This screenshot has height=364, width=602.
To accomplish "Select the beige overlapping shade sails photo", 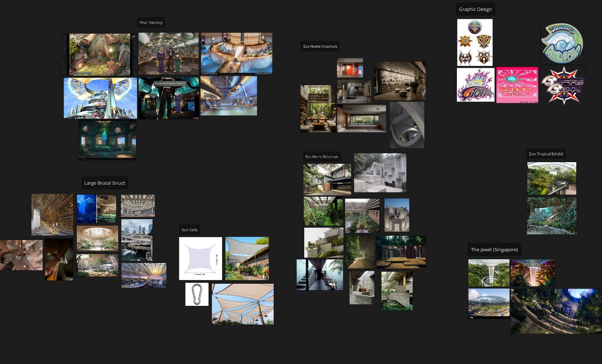I will pos(243,304).
